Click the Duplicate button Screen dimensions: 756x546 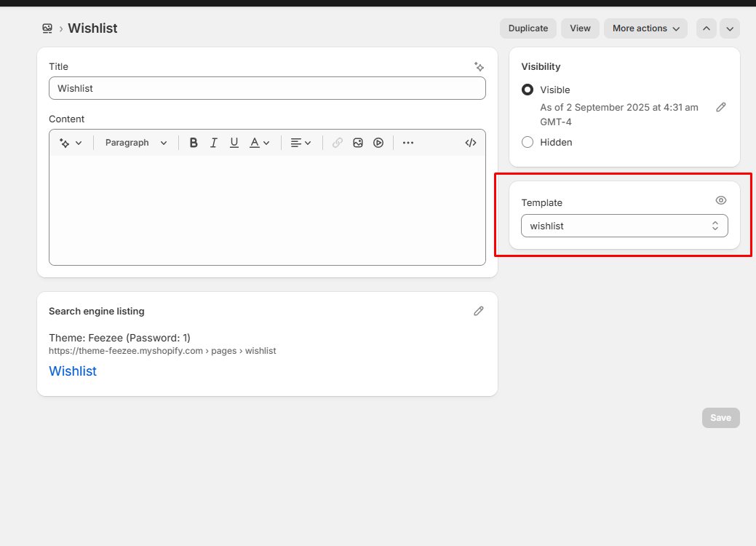pos(528,28)
